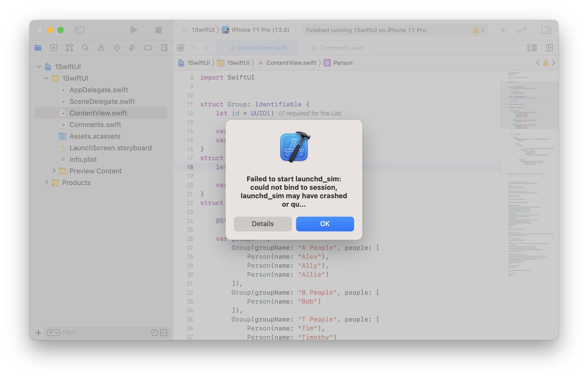Select the ContentView.swift editor tab
This screenshot has width=588, height=379.
tap(262, 48)
